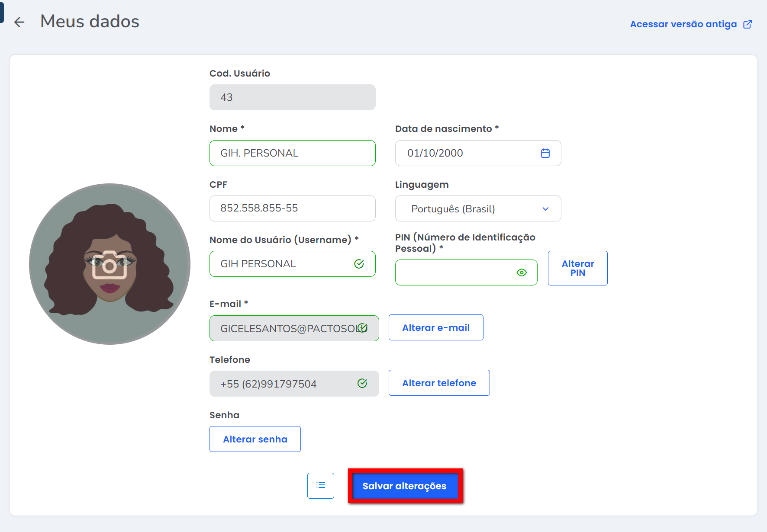Click Alterar senha button
Image resolution: width=767 pixels, height=532 pixels.
[255, 439]
